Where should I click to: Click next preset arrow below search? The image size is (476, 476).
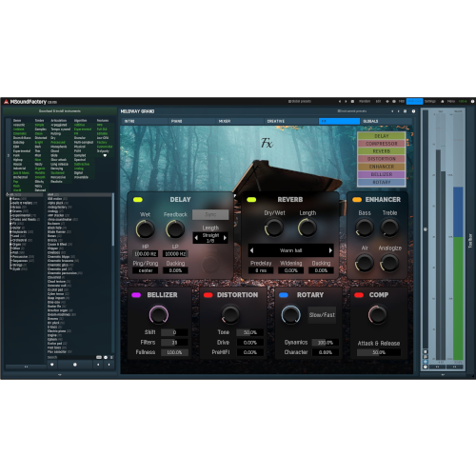coord(109,365)
